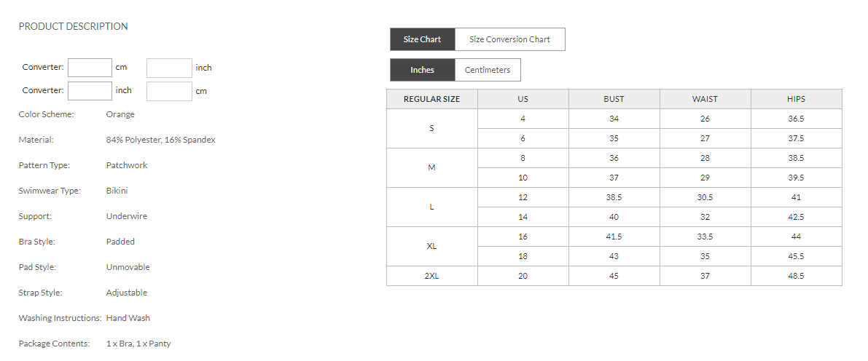868x361 pixels.
Task: Select the M size row label
Action: (x=431, y=168)
